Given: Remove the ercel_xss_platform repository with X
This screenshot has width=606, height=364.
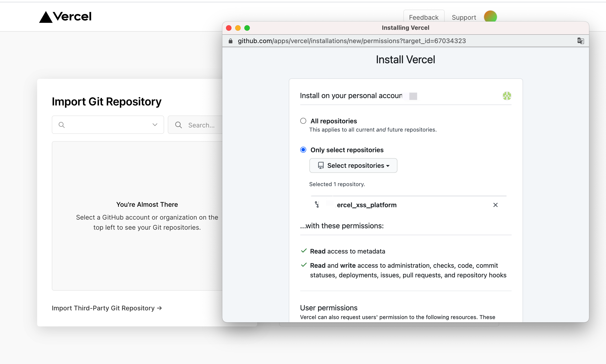Looking at the screenshot, I should tap(495, 205).
